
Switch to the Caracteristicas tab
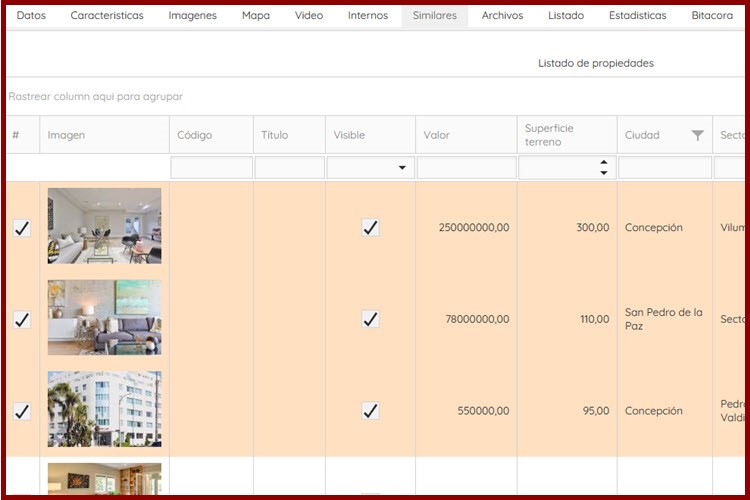click(x=107, y=15)
